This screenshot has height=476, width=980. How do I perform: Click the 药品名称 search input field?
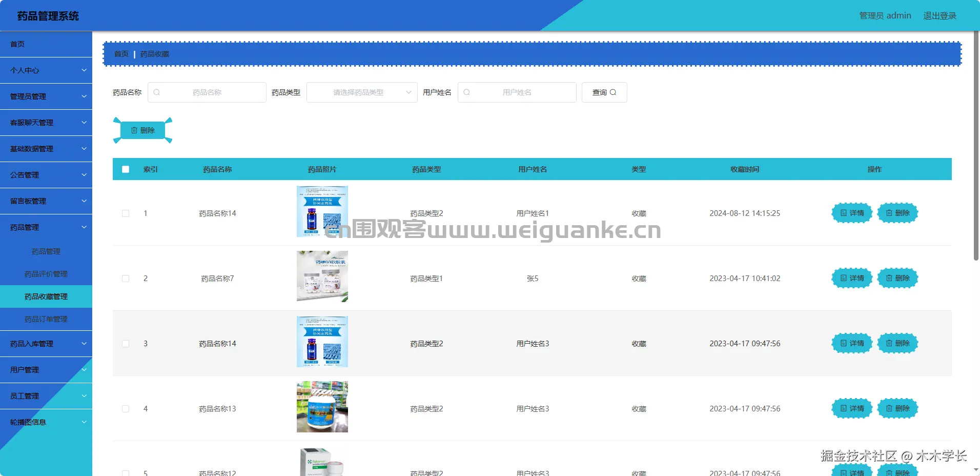pos(207,92)
